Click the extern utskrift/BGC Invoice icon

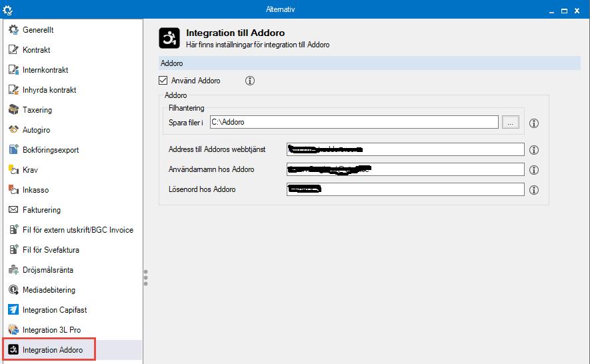(x=13, y=229)
